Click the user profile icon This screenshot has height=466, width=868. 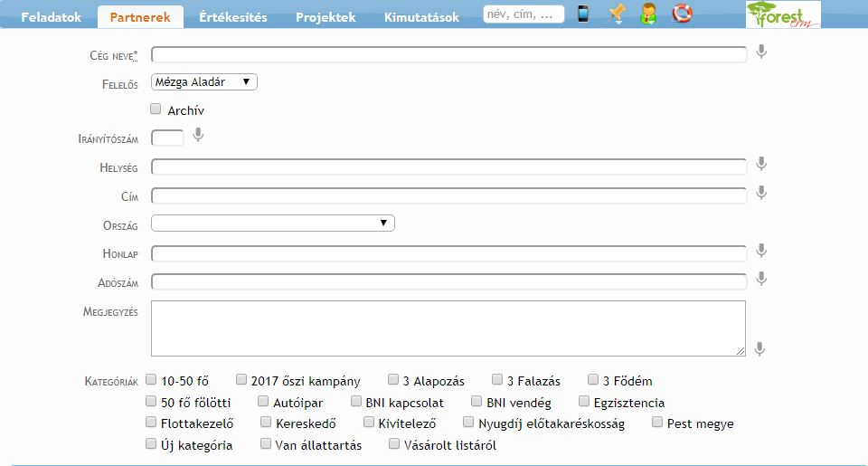tap(648, 14)
